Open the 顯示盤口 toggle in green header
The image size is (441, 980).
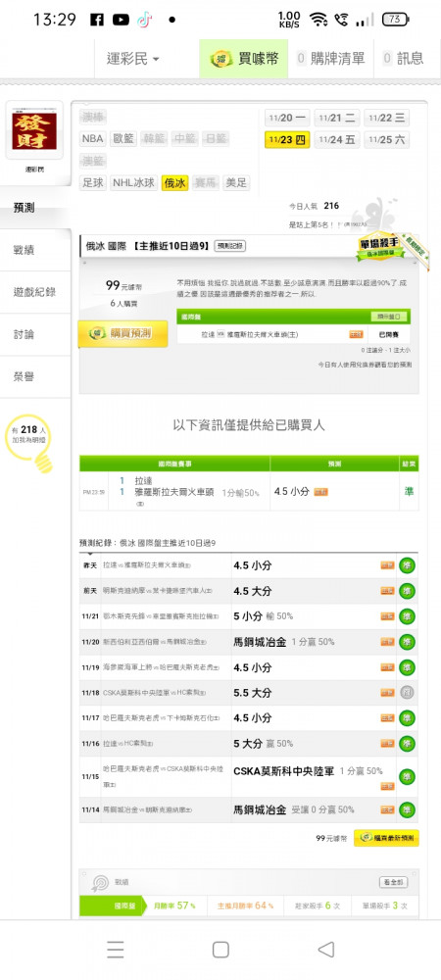389,317
